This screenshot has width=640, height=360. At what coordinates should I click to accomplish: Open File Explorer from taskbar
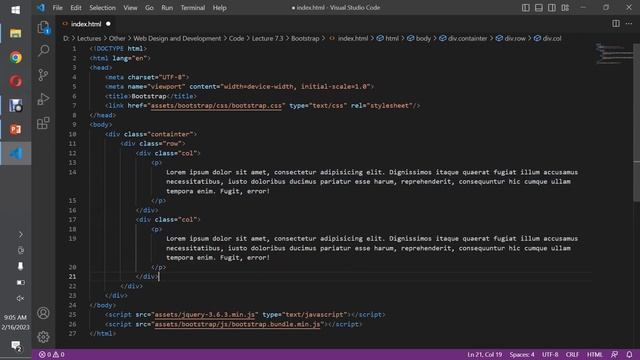[x=16, y=33]
